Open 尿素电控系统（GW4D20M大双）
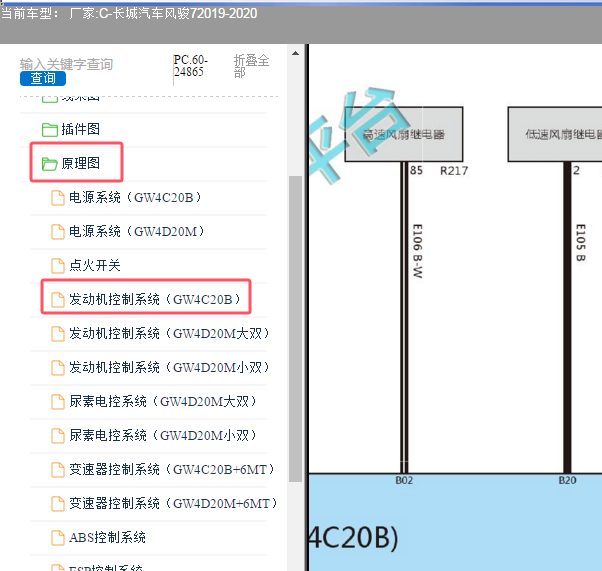The image size is (602, 571). 163,401
